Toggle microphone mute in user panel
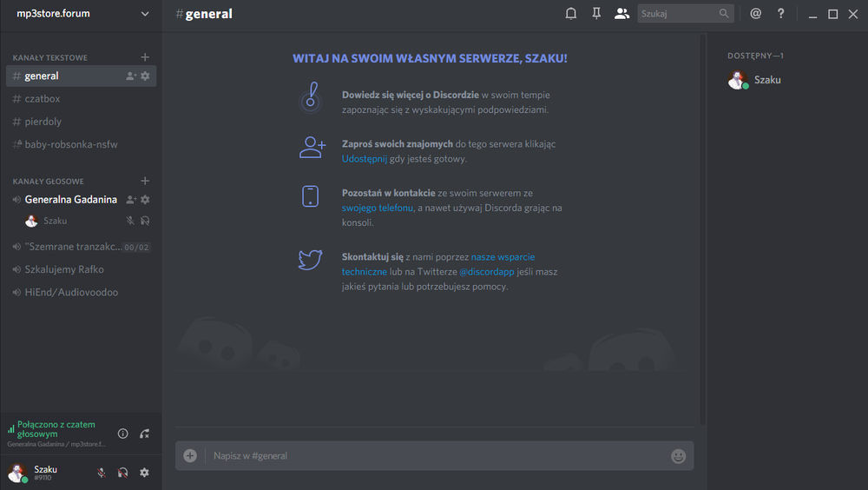The image size is (868, 490). pos(102,473)
